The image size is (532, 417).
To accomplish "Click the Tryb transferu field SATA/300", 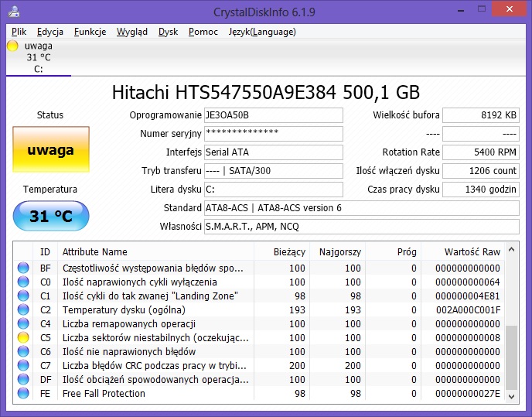I will [x=274, y=171].
